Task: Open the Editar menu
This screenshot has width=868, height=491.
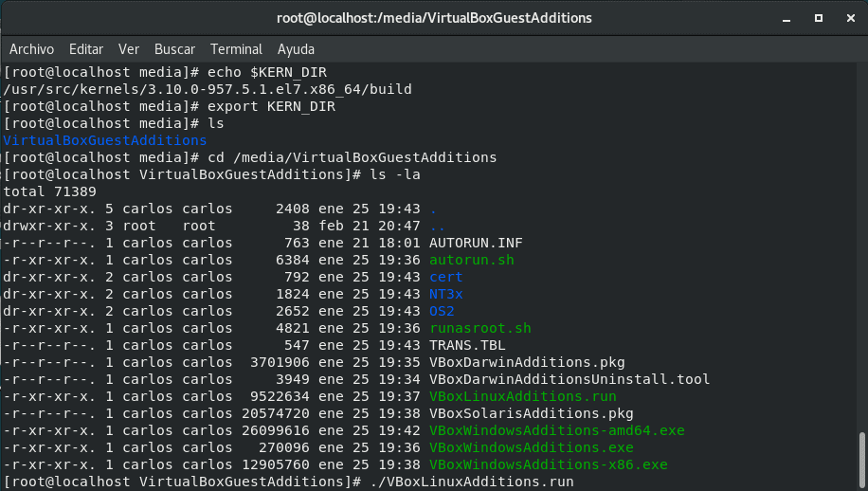Action: 86,49
